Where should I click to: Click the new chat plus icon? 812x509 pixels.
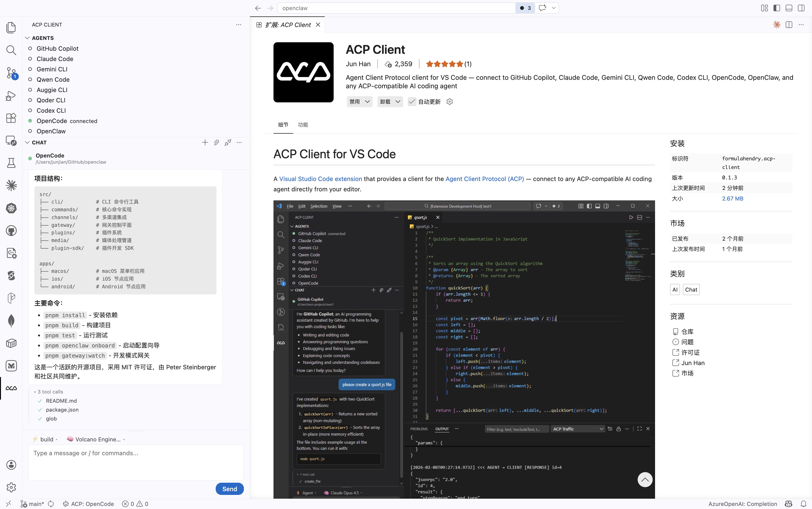click(x=205, y=143)
